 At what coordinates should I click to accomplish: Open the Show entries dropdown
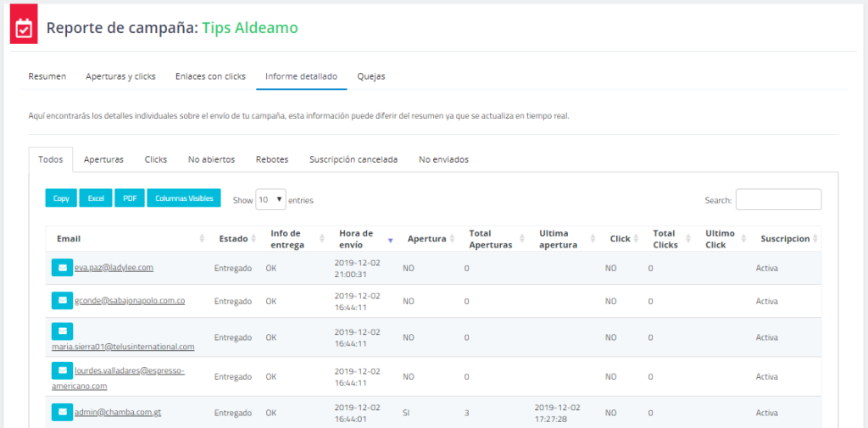point(270,200)
